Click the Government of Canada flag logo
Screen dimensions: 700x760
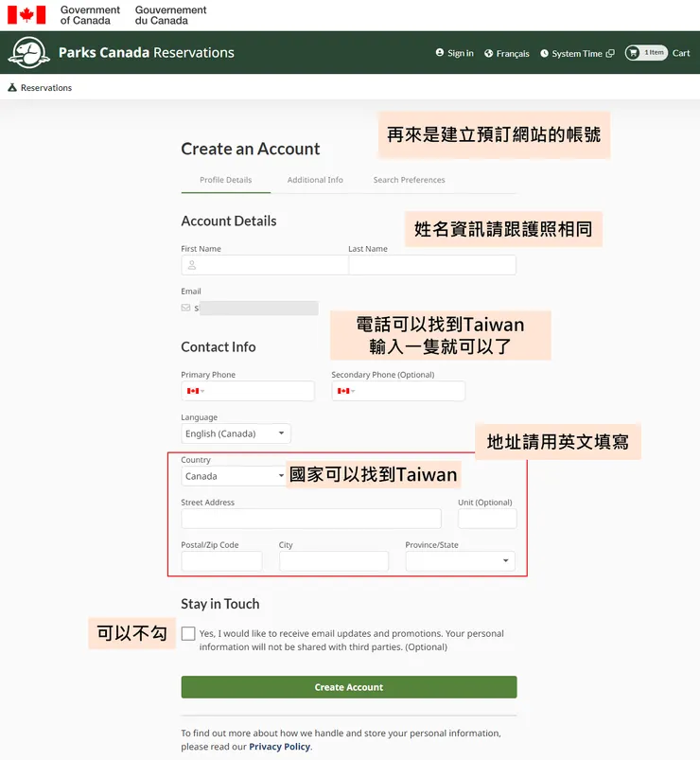pos(26,14)
